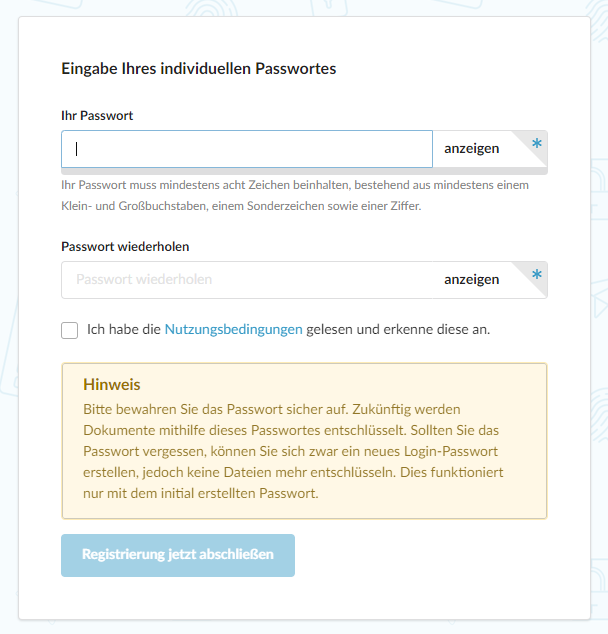Click the 'Klein- und Großbuchstaben' hint line
The image size is (608, 634).
(x=241, y=206)
